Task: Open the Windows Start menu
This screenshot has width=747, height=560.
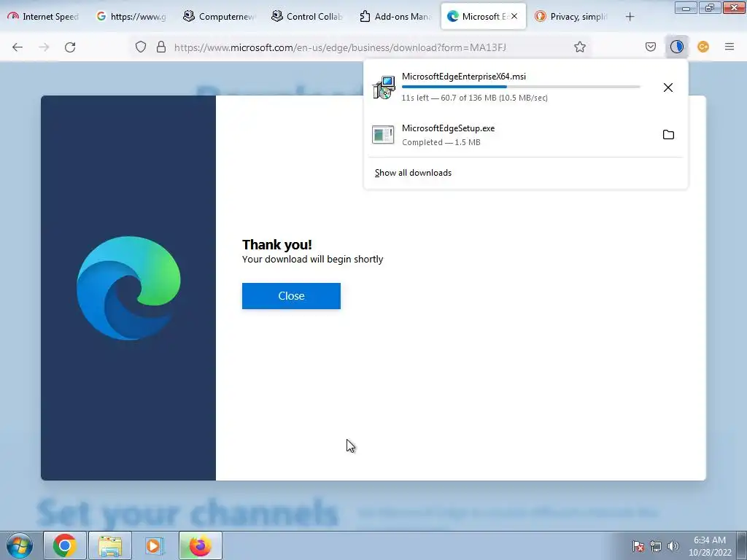Action: [20, 545]
